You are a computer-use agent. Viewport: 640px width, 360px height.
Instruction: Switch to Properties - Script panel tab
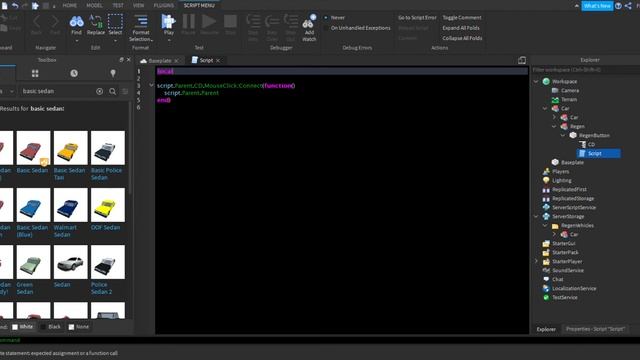coord(595,329)
